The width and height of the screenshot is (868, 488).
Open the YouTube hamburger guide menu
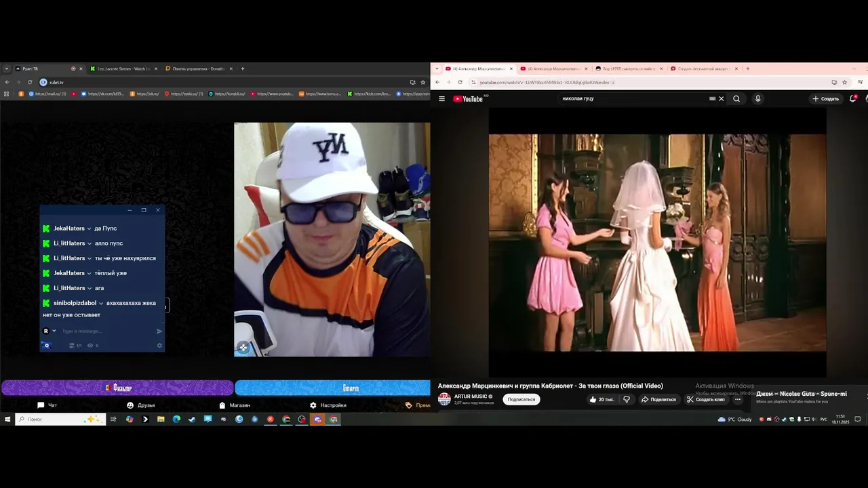click(441, 99)
